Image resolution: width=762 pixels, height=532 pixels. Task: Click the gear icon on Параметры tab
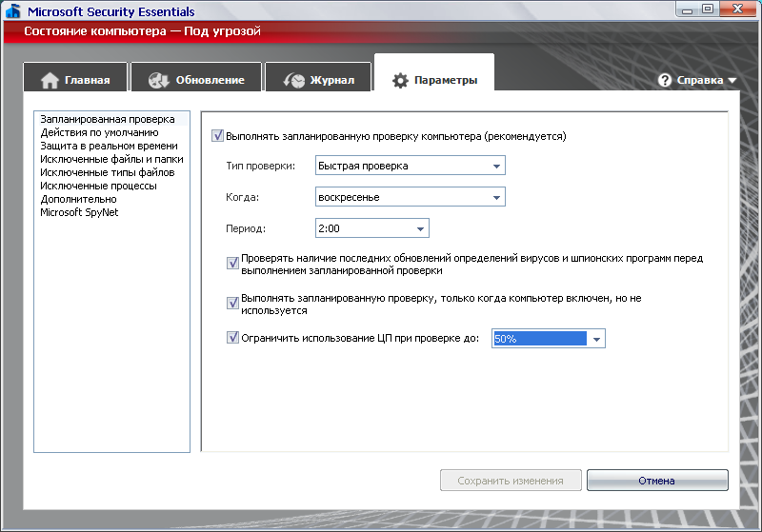tap(400, 80)
